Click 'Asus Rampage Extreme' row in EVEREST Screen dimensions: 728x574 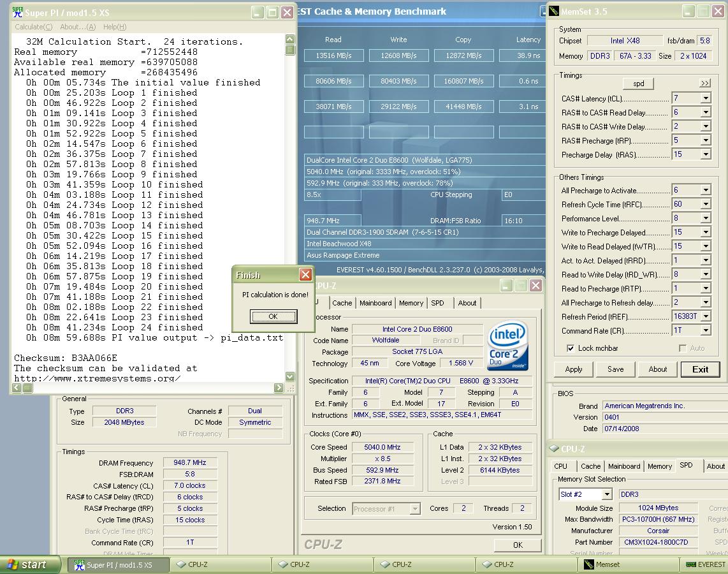pyautogui.click(x=425, y=255)
